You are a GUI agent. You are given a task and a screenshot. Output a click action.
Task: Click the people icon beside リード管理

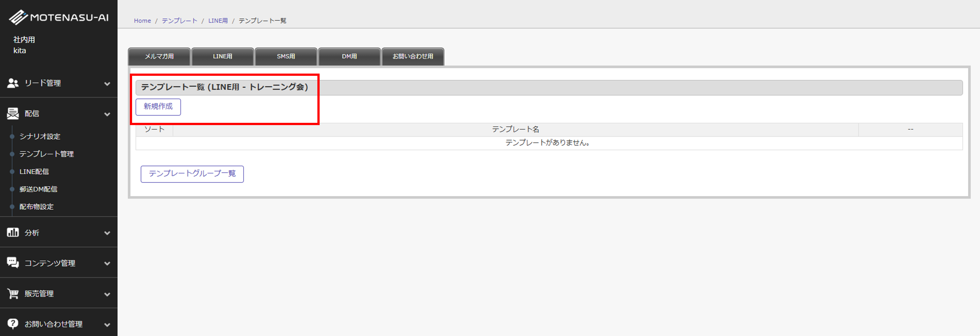tap(12, 83)
